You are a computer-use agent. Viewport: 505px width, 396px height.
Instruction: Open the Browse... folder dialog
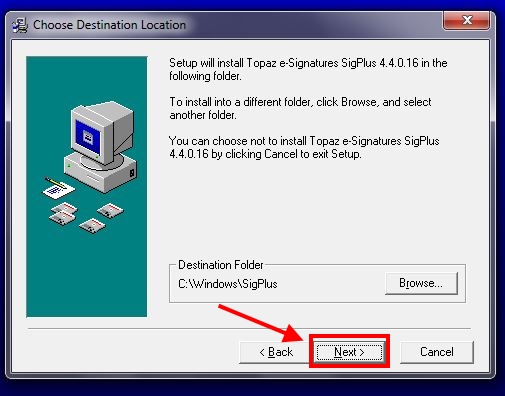(x=421, y=283)
